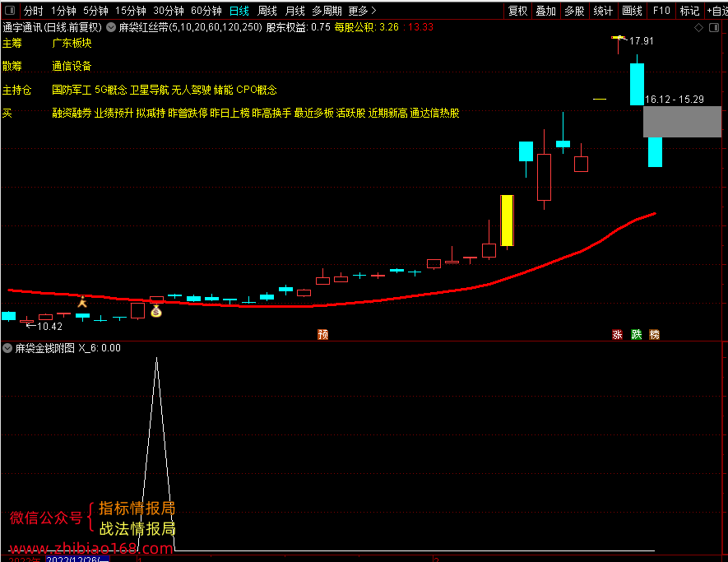
Task: Click the running figure signal icon
Action: (82, 301)
